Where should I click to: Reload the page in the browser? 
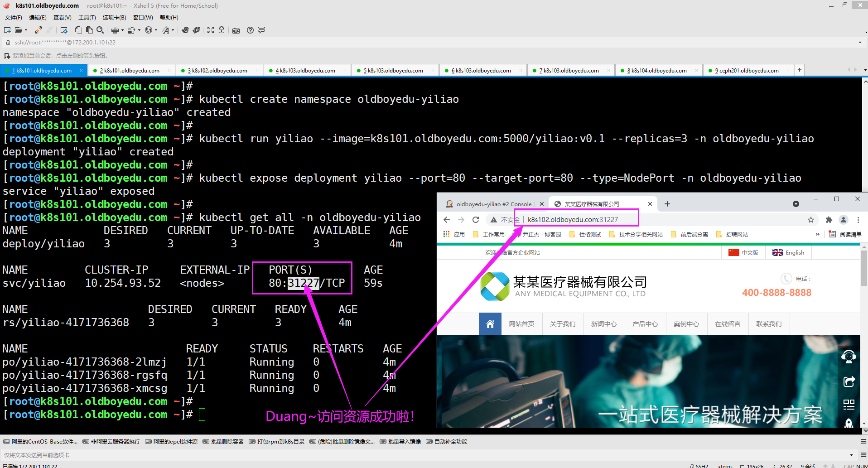[476, 220]
